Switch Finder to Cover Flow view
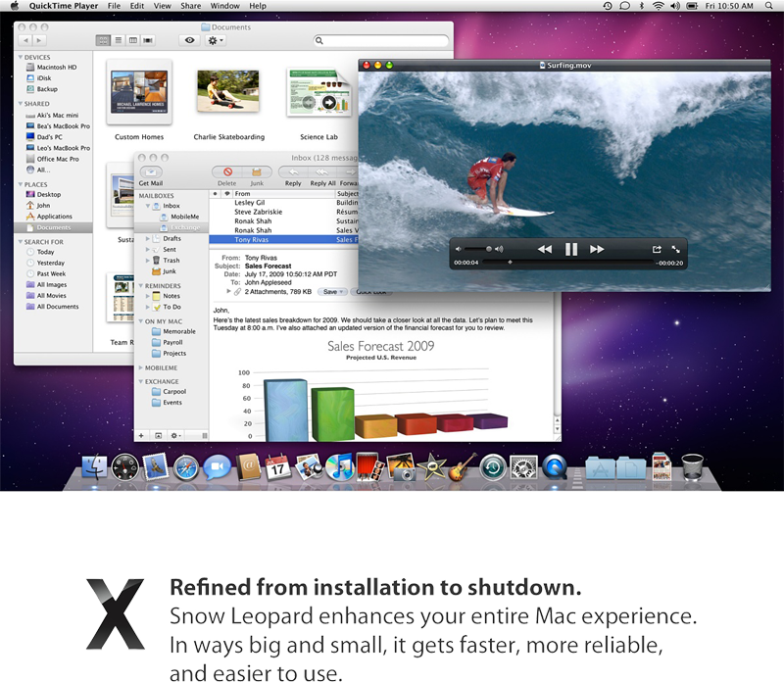This screenshot has width=784, height=682. (148, 40)
